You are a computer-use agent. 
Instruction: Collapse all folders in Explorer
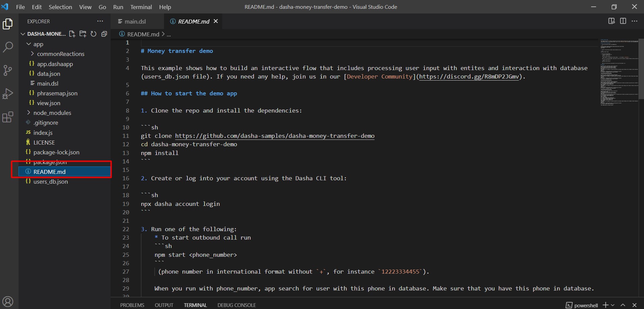[104, 34]
